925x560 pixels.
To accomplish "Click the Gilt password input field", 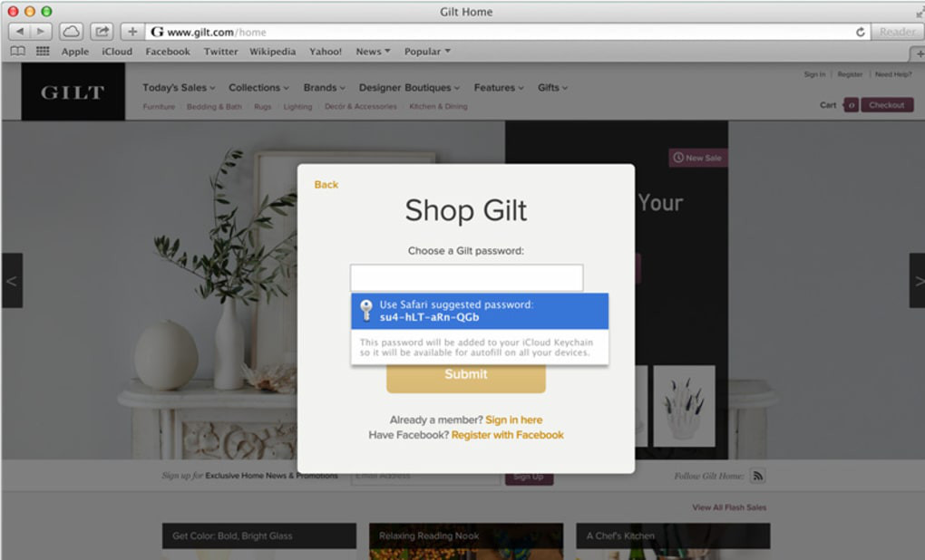I will (x=467, y=277).
